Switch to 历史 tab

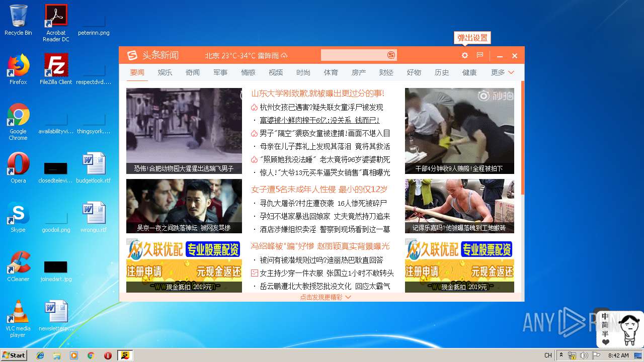(441, 72)
